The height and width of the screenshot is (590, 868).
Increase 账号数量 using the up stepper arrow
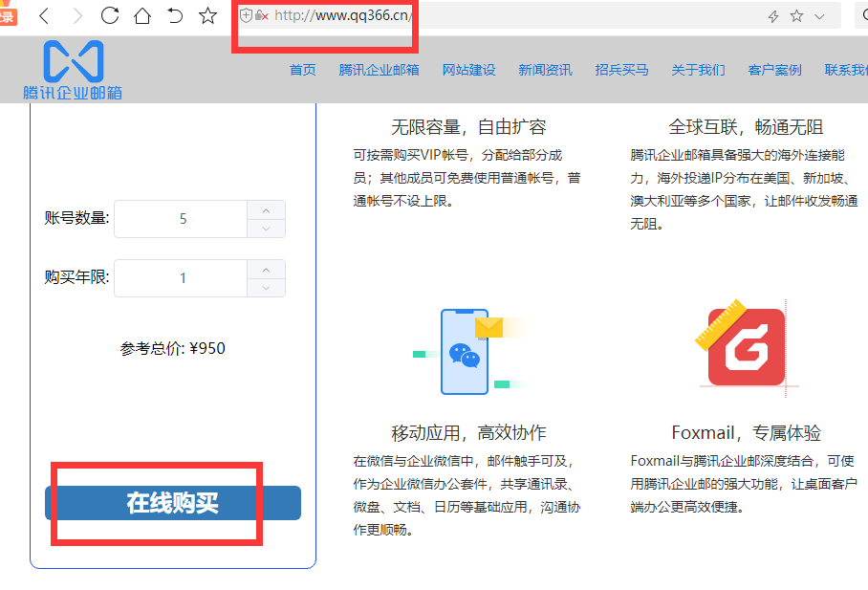pos(266,209)
